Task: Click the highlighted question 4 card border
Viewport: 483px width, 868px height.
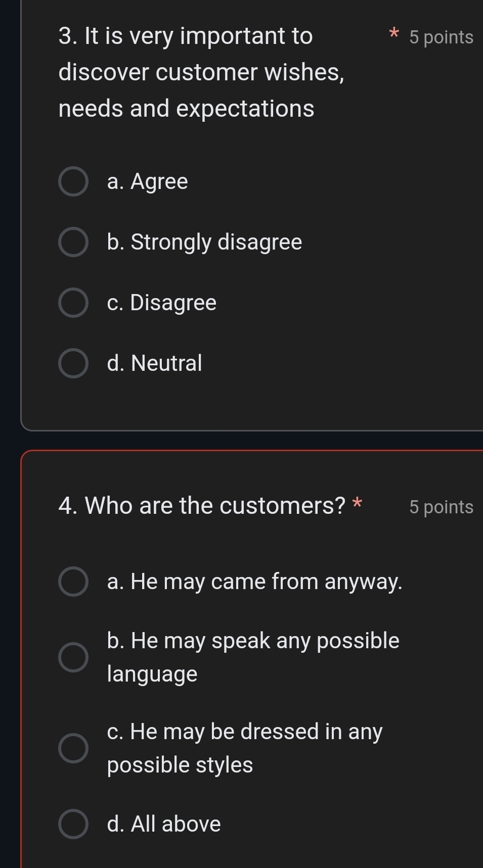Action: 22,657
